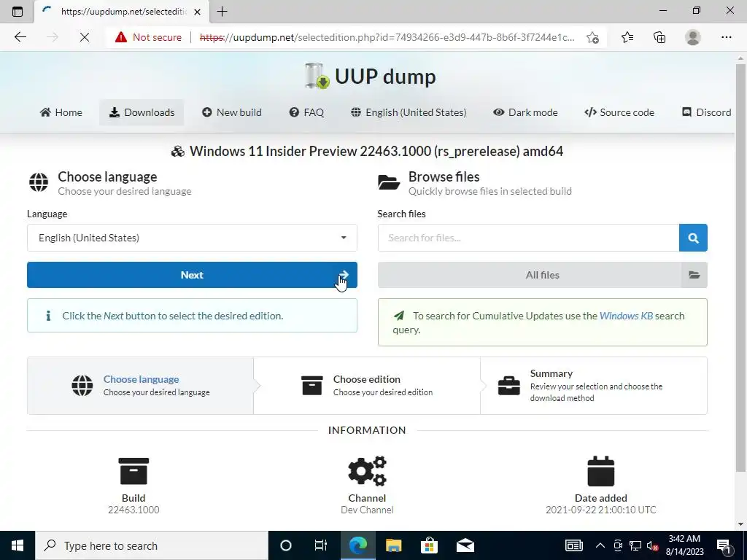Click the folder icon on All files
Screen dimensions: 747x560
(694, 275)
